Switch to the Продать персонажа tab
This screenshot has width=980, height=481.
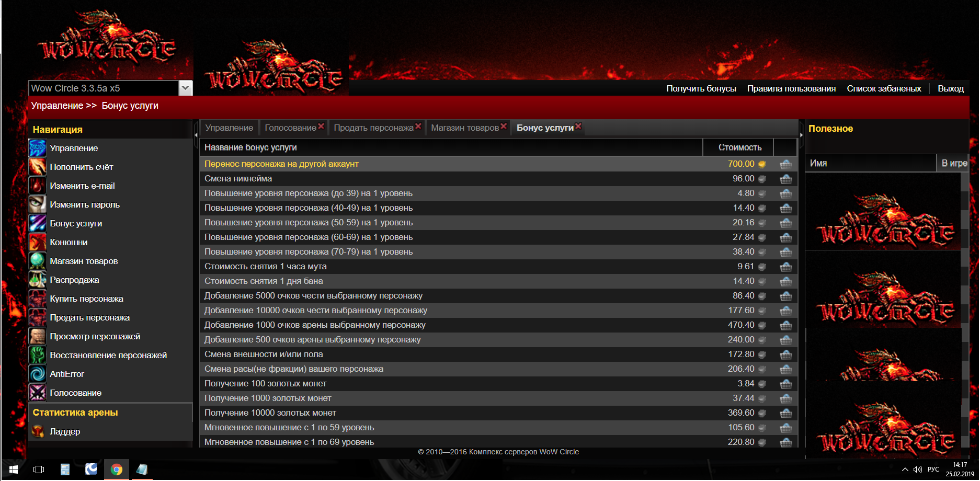(373, 128)
